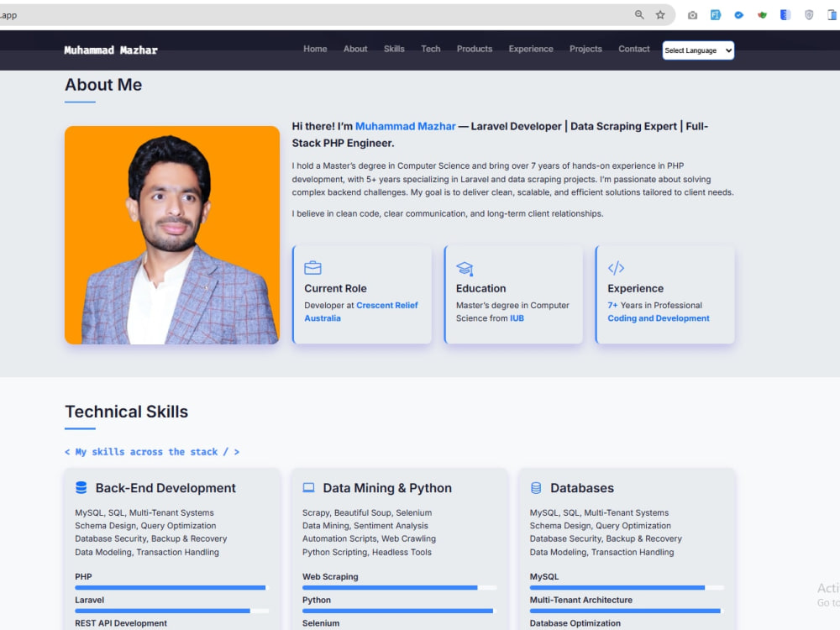This screenshot has width=840, height=630.
Task: Click the 'Selenium' skill label
Action: (x=321, y=623)
